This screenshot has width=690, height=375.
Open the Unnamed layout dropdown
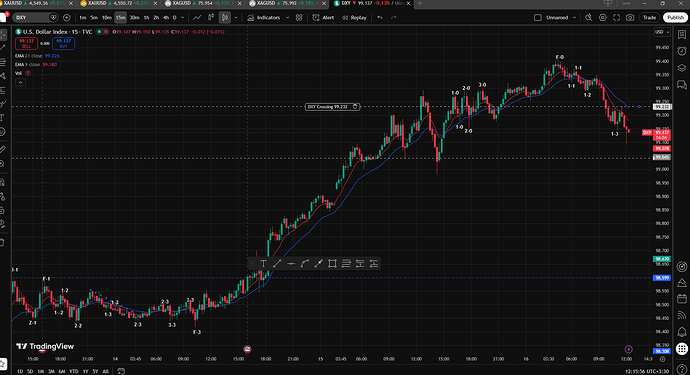(x=574, y=18)
